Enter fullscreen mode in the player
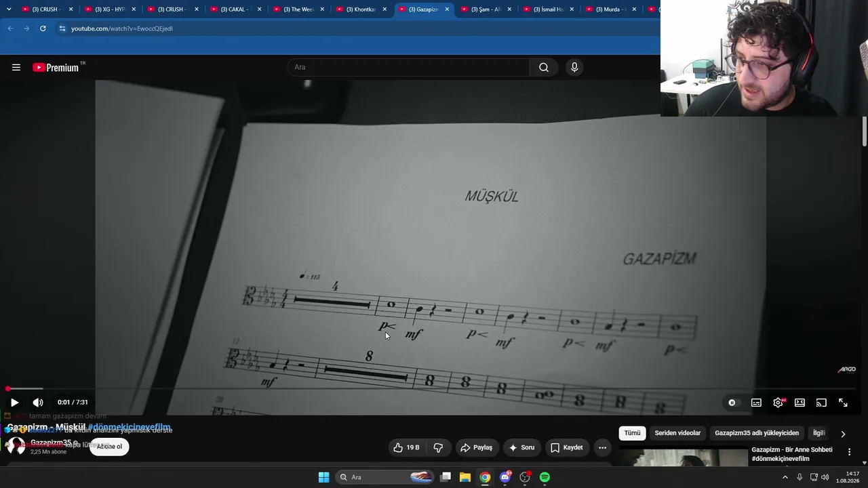This screenshot has height=488, width=868. tap(843, 403)
